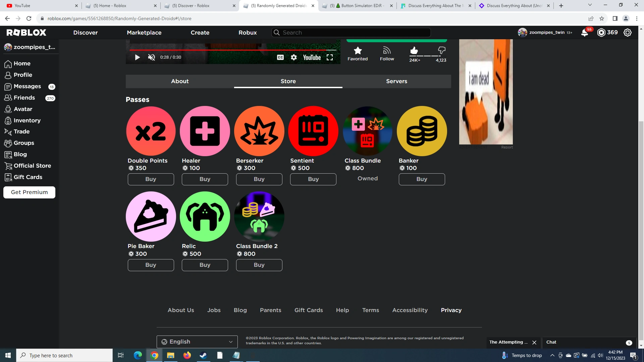Click the notifications bell icon
The width and height of the screenshot is (644, 362).
(584, 33)
